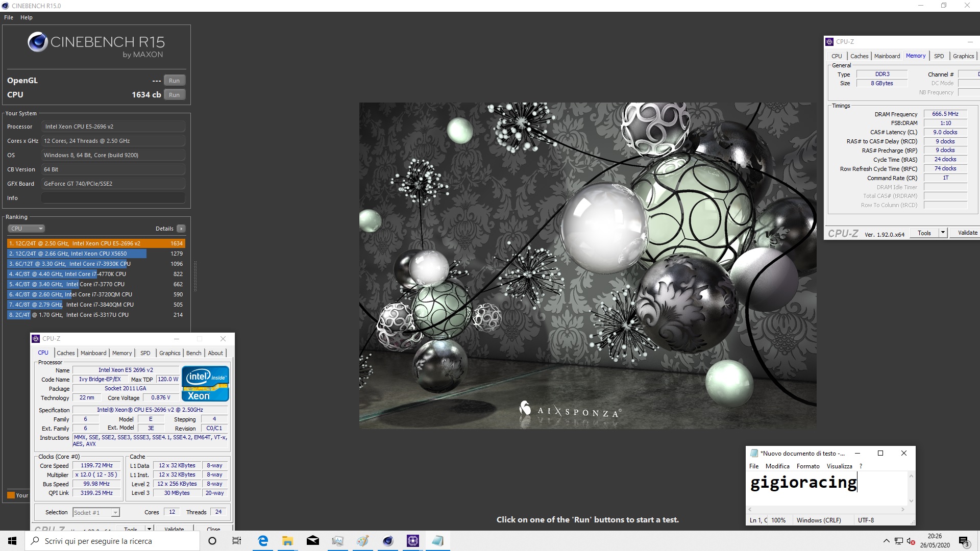
Task: Click the upper CPU-Z title bar icon
Action: tap(830, 42)
